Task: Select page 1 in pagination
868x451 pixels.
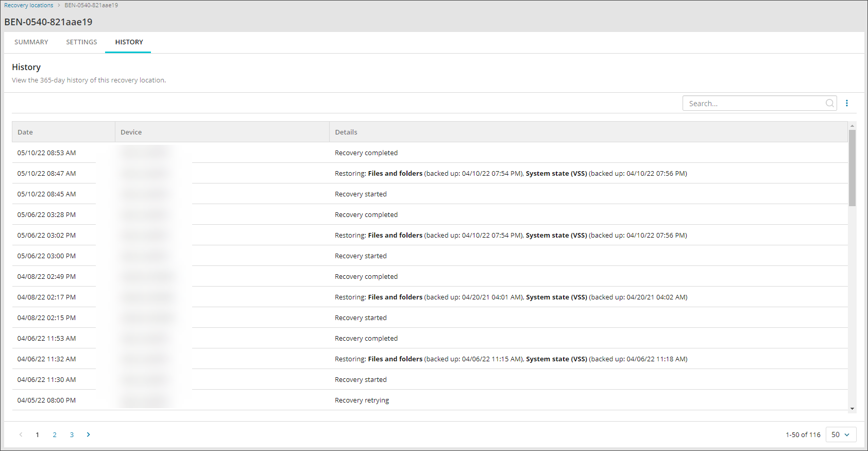Action: click(x=37, y=435)
